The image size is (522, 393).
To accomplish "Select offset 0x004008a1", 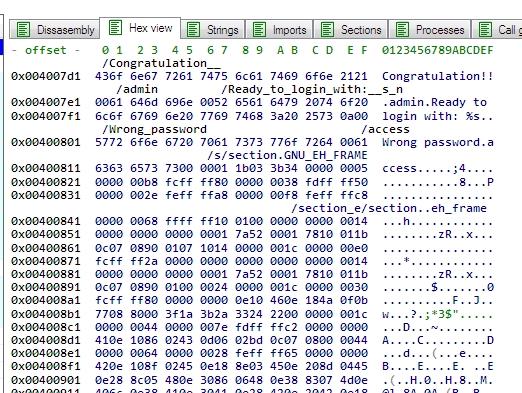I will 46,300.
